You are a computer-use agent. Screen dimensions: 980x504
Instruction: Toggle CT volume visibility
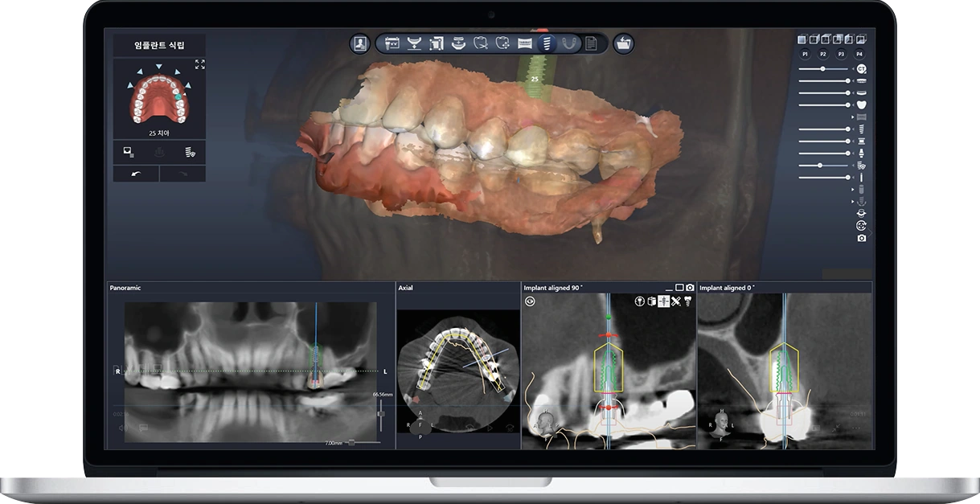click(862, 69)
